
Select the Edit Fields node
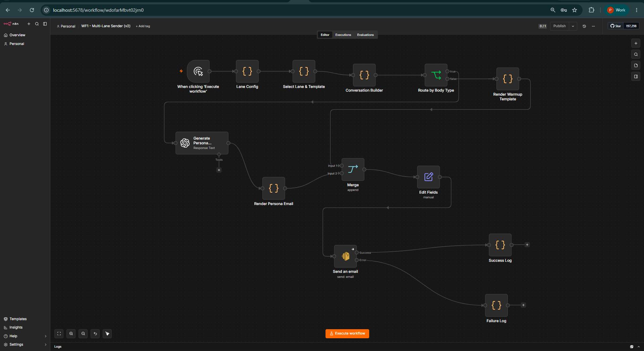[429, 177]
